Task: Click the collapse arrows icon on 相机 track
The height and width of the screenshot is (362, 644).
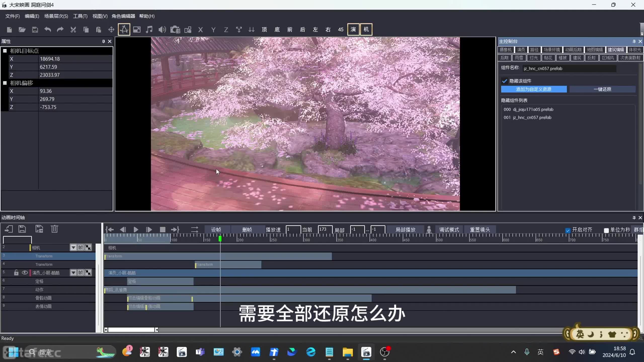Action: tap(88, 248)
